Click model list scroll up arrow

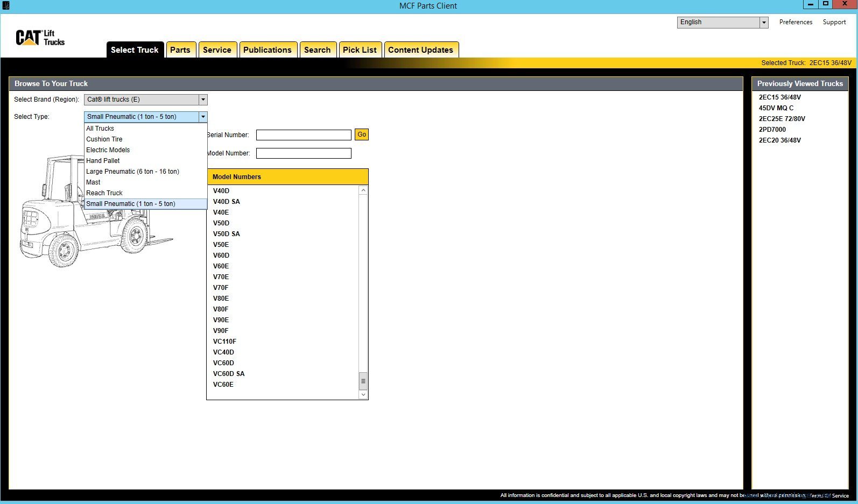point(363,190)
